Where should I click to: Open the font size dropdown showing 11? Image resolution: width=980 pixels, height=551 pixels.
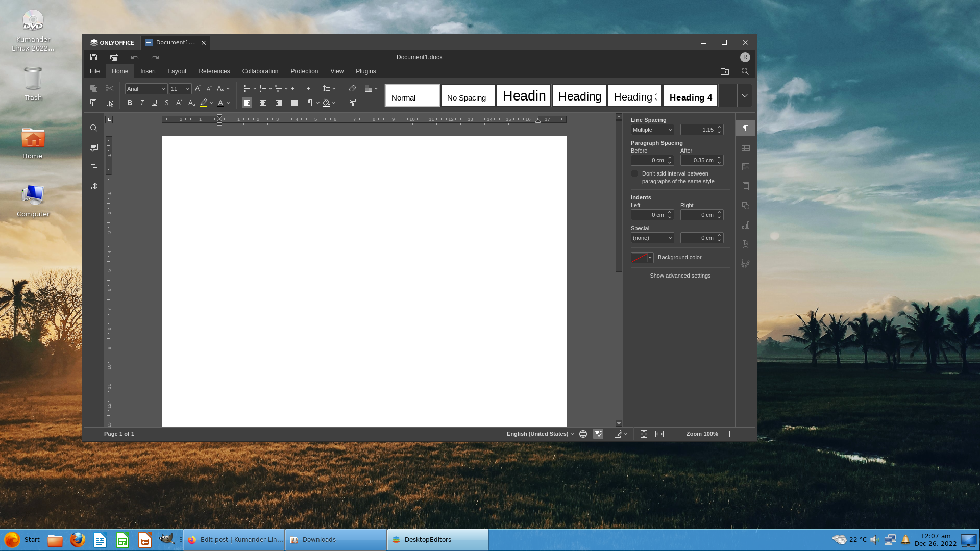point(180,89)
